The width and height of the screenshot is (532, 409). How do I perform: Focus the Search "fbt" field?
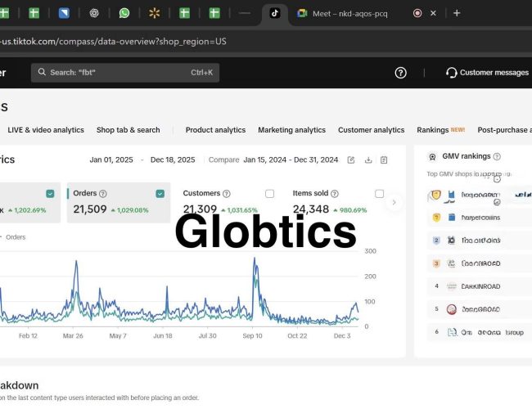click(125, 73)
